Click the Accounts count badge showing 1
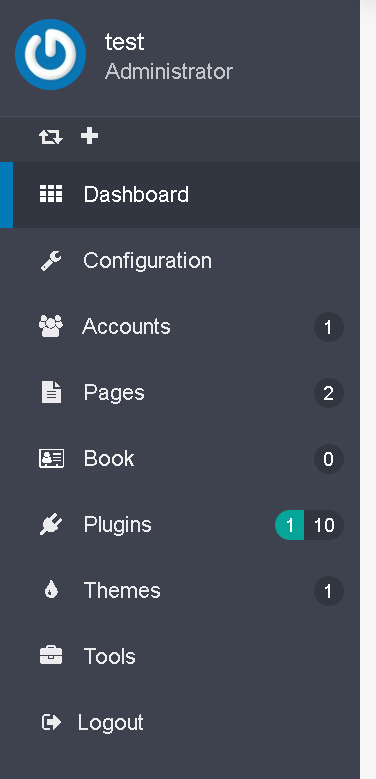The height and width of the screenshot is (779, 376). click(328, 327)
